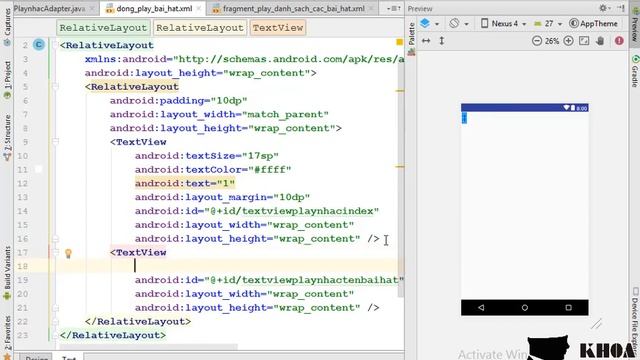Click Zoom to Fit Screen icon
Image resolution: width=640 pixels, height=360 pixels.
click(584, 41)
